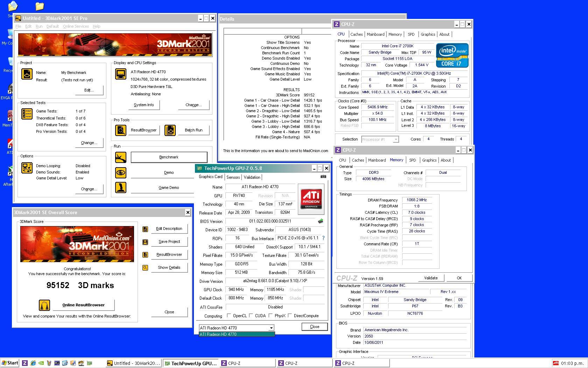Screen dimensions: 588x368
Task: Open the Caches tab in upper CPU-Z window
Action: [x=356, y=34]
